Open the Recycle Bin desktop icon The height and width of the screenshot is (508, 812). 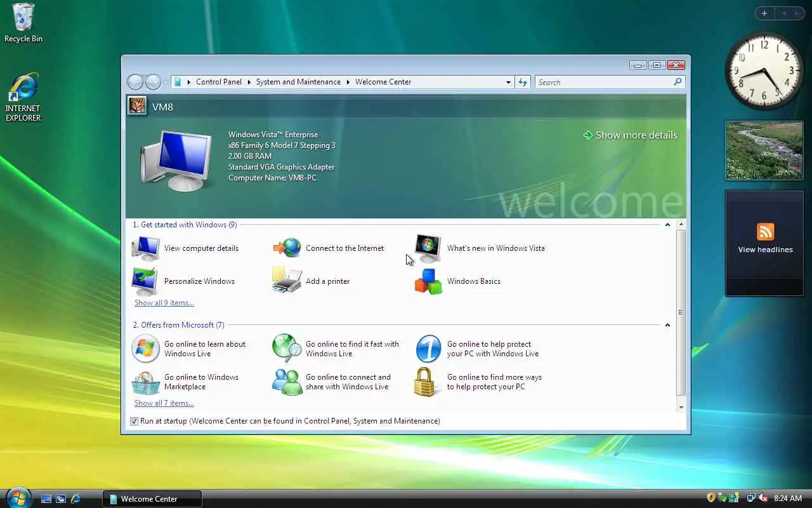point(23,23)
